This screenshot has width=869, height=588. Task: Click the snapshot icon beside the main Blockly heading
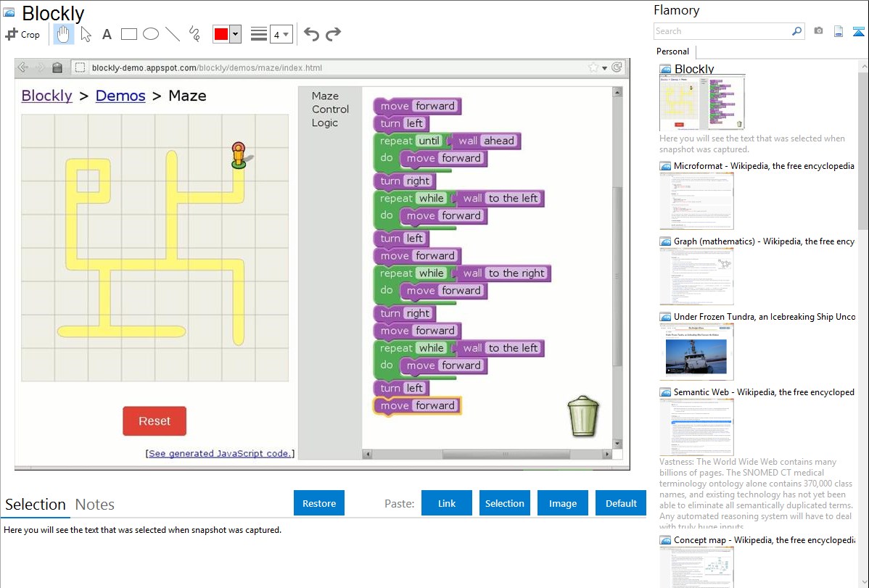[x=9, y=12]
